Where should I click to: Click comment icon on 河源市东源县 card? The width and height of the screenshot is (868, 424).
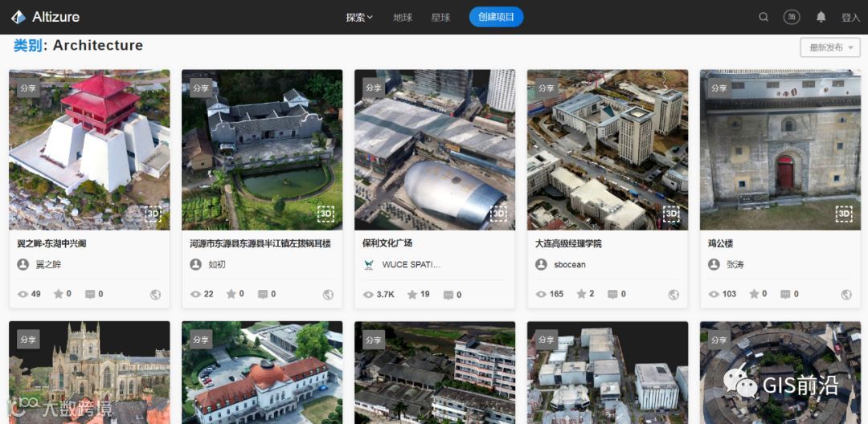(x=263, y=294)
